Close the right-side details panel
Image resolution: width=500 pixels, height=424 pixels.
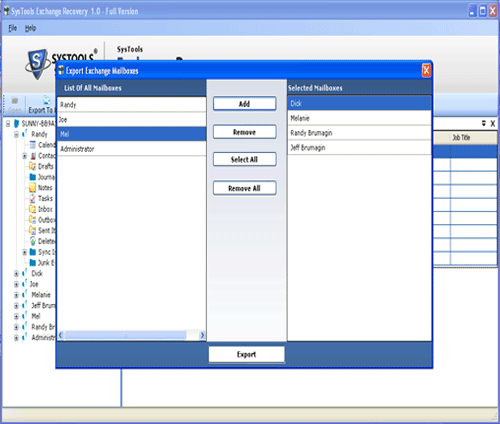click(493, 124)
